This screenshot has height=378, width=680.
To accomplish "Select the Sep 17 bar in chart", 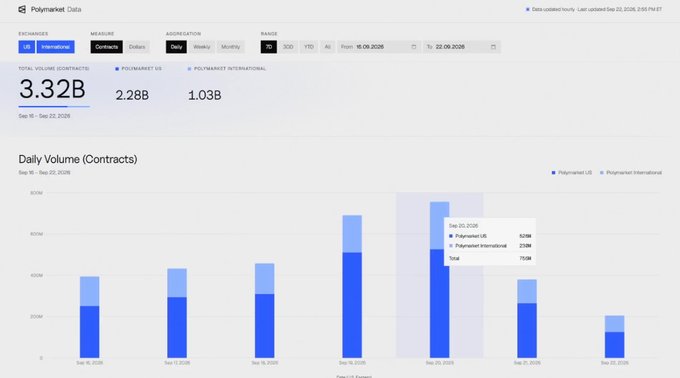I will coord(177,313).
